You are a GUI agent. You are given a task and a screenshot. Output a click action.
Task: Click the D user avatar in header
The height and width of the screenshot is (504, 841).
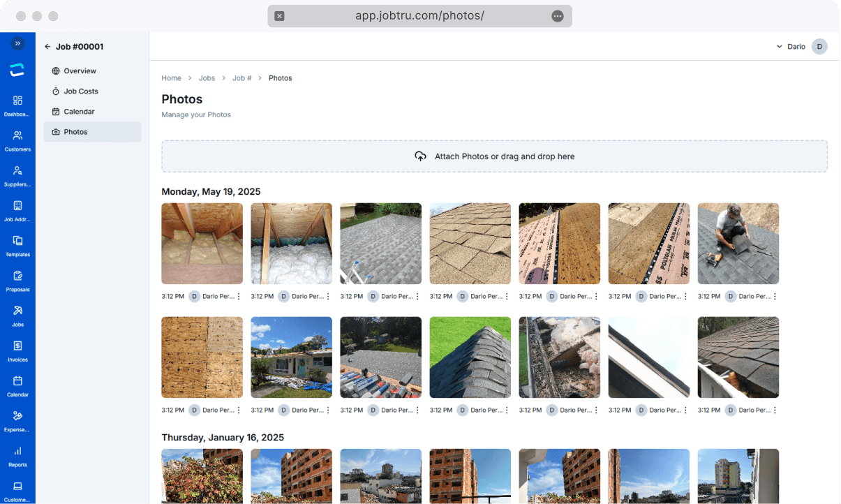(x=819, y=47)
